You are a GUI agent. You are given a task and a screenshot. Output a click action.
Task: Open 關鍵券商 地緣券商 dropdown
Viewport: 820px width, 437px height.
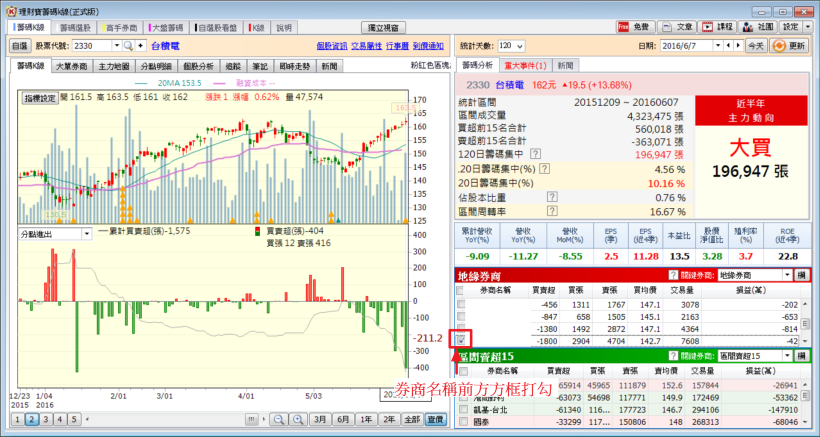click(x=788, y=275)
